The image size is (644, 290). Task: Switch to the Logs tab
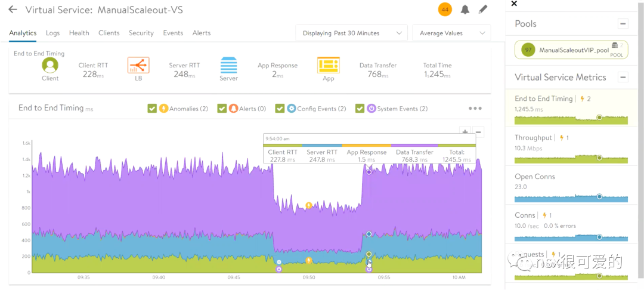point(52,33)
